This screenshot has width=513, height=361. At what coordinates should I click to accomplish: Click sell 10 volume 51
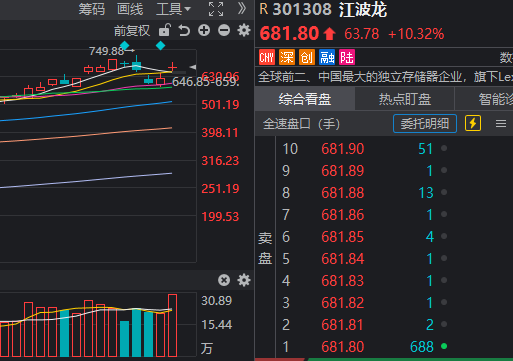pyautogui.click(x=425, y=149)
